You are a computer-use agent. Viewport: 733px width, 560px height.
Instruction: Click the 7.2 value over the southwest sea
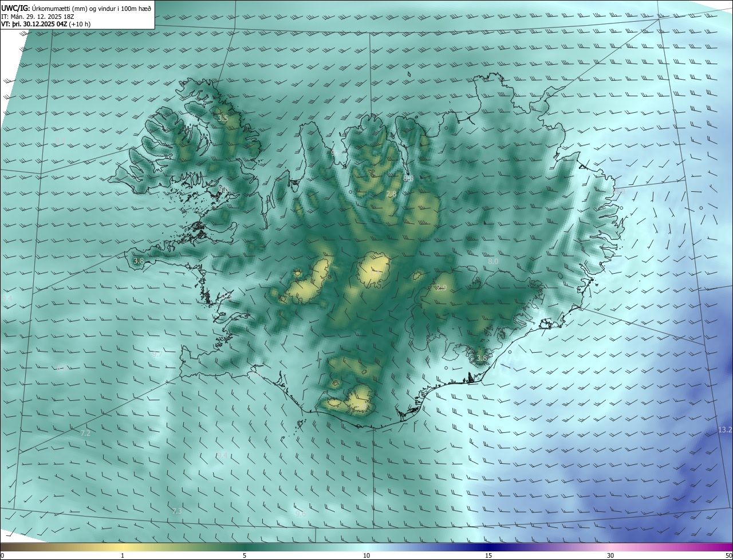pos(85,433)
